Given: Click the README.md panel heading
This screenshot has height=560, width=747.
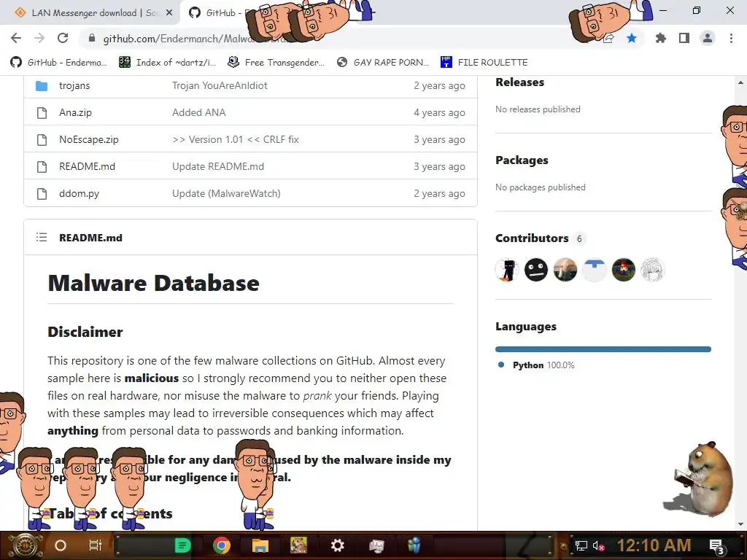Looking at the screenshot, I should click(x=90, y=238).
